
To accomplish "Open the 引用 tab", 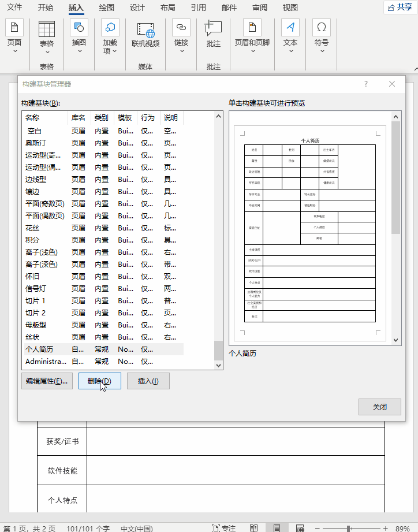I will tap(199, 7).
